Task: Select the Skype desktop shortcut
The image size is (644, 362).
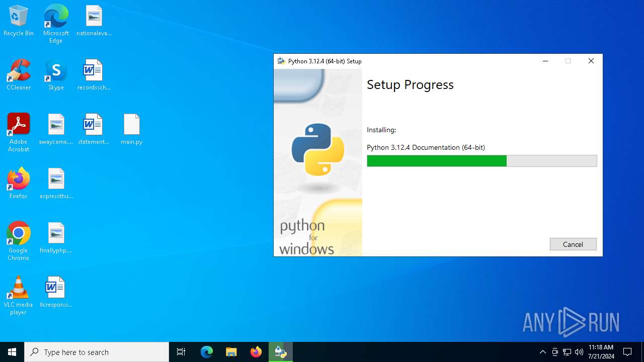Action: (x=56, y=75)
